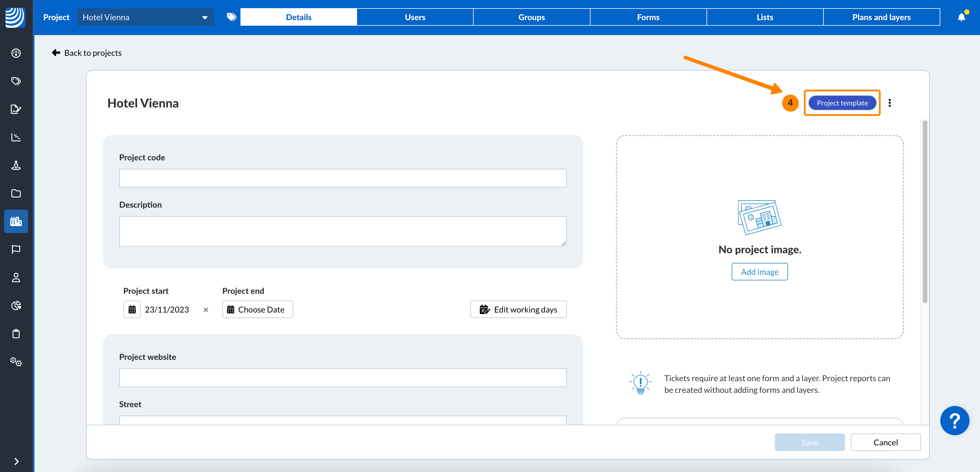Screen dimensions: 980x472
Task: Click the tags icon in left sidebar
Action: [16, 81]
